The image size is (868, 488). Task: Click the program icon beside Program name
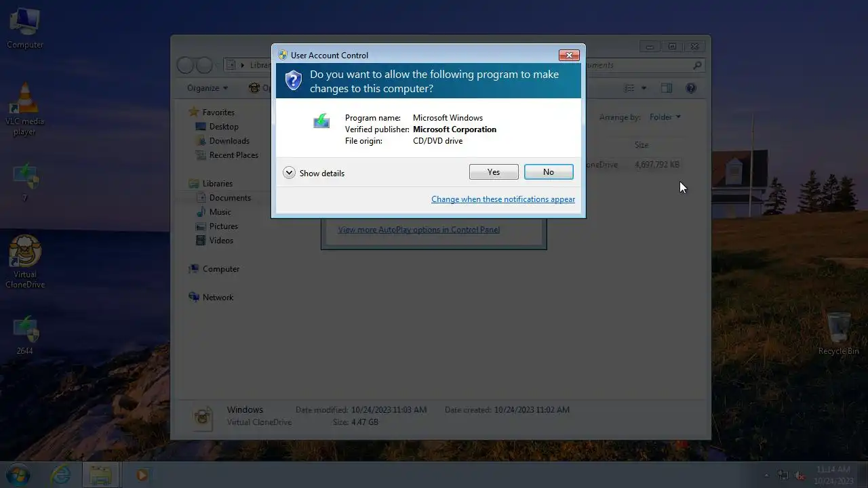pos(321,121)
